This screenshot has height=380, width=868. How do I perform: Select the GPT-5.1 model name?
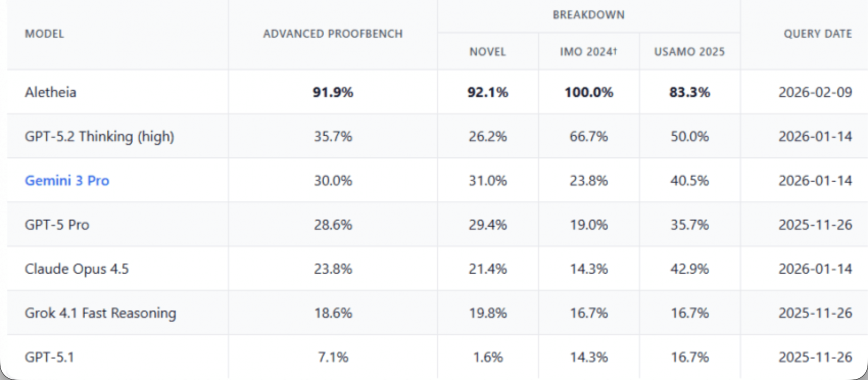pyautogui.click(x=50, y=357)
